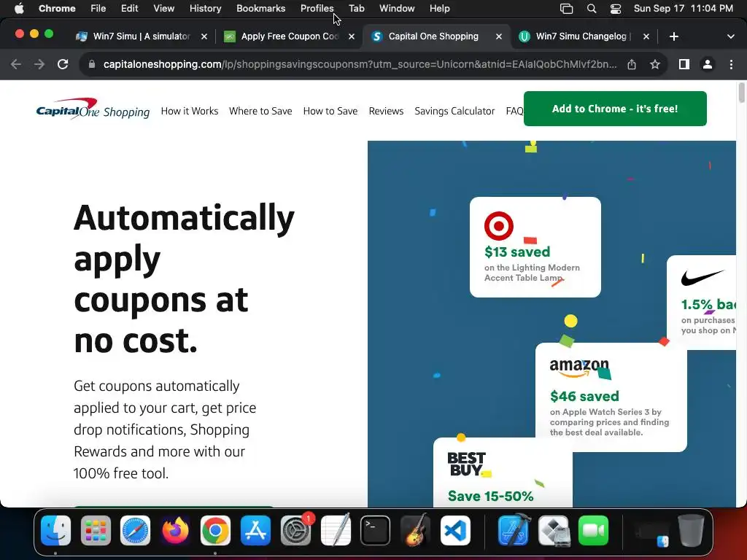
Task: Launch GarageBand from the Dock
Action: click(415, 531)
